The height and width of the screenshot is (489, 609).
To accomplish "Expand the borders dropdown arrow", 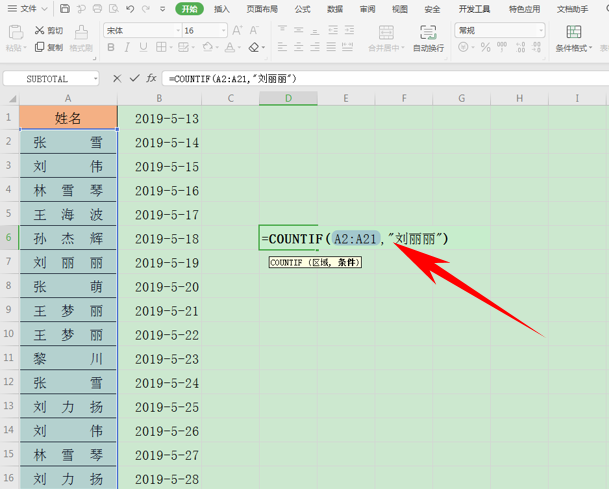I will point(171,47).
